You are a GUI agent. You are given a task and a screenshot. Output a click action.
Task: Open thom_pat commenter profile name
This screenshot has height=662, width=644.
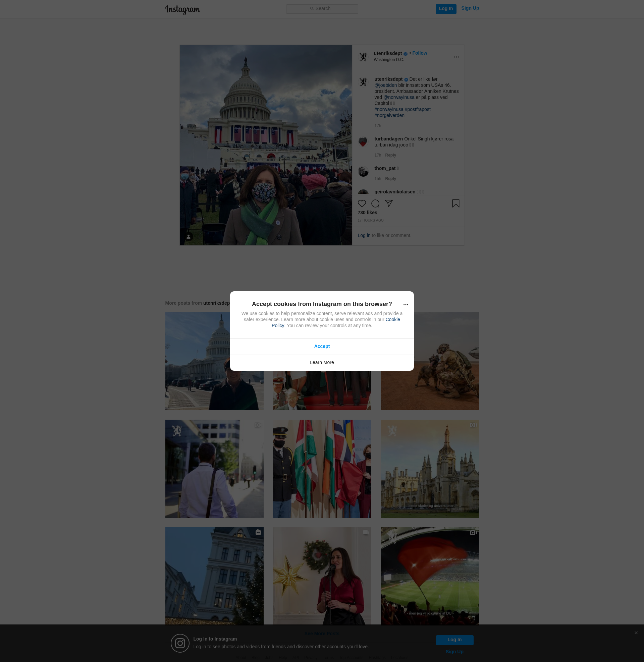[385, 169]
